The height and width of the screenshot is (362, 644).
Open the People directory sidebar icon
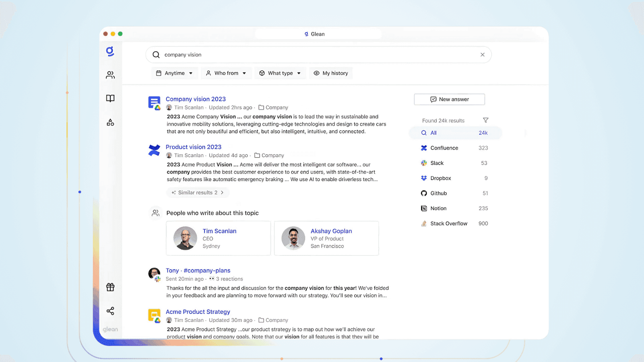110,75
